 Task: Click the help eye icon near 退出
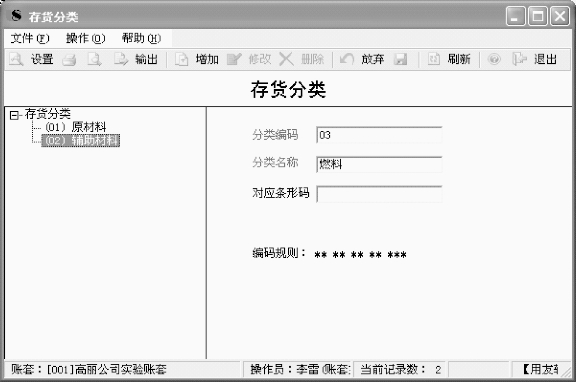click(494, 59)
